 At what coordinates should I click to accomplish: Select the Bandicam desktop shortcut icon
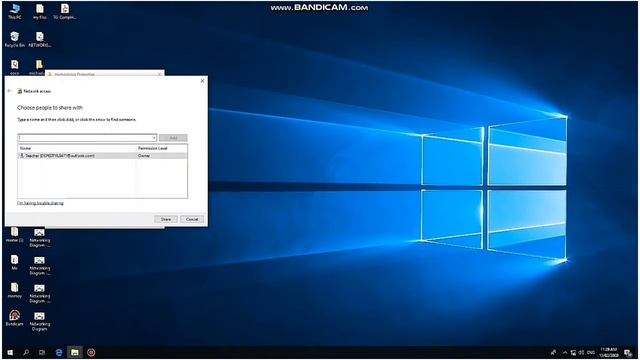pos(14,318)
